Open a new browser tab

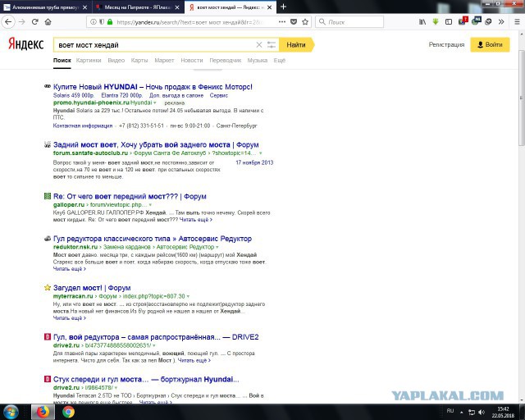[x=283, y=7]
